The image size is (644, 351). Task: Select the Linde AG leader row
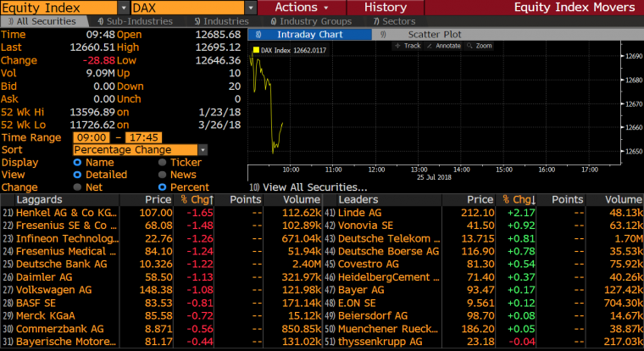pos(361,212)
